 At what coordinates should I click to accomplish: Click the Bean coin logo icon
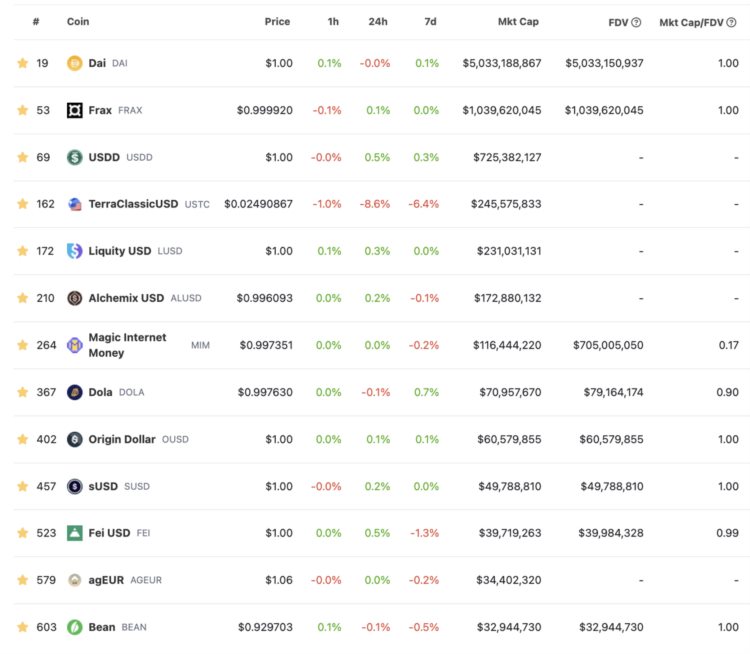coord(74,627)
